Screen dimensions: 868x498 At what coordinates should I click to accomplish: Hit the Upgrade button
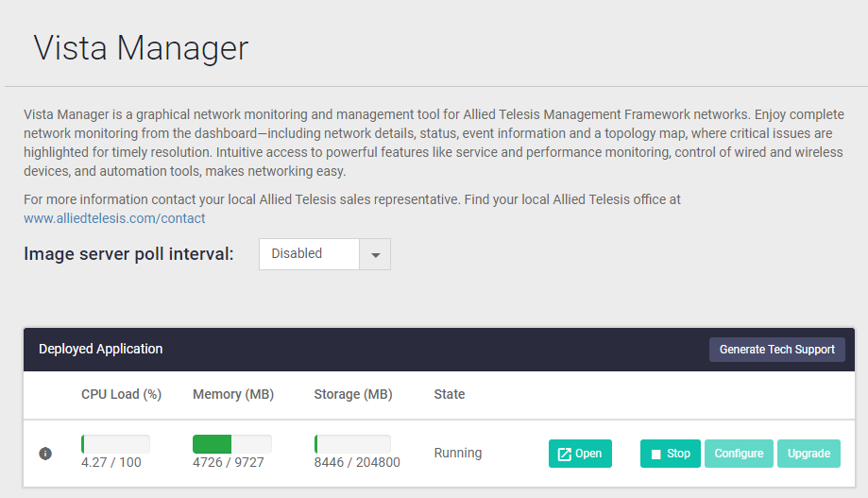(808, 454)
